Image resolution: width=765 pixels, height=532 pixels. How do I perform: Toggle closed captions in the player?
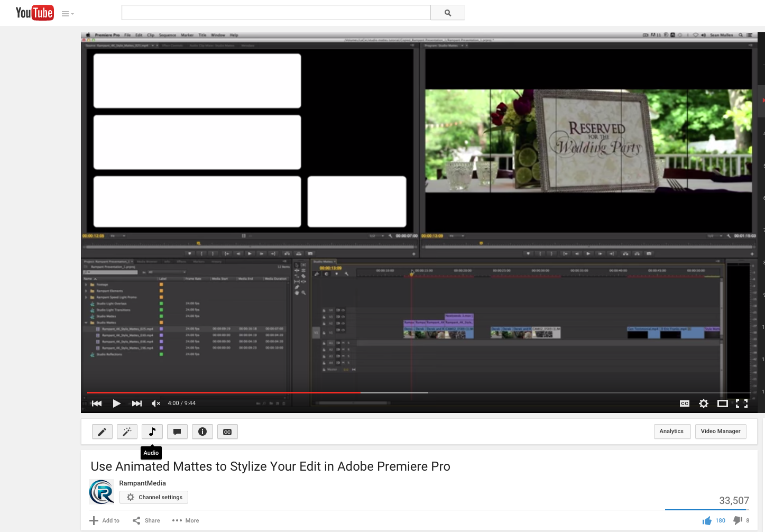[x=685, y=403]
